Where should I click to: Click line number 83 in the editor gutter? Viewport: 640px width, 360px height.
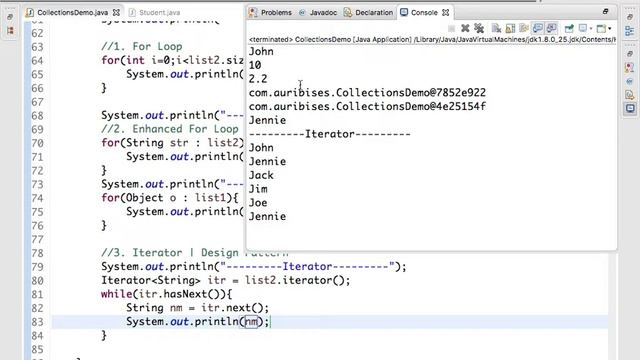pos(37,322)
